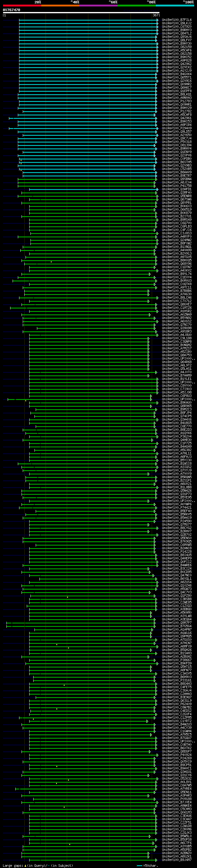This screenshot has width=197, height=868.
Task: Click the cyan =50char scale bar
Action: tap(139, 865)
